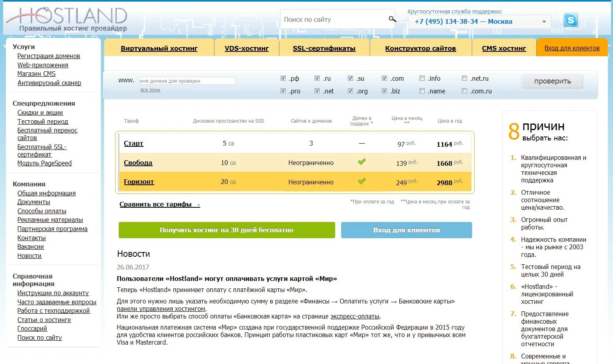The height and width of the screenshot is (364, 613).
Task: Toggle the .рф domain checkbox
Action: coord(283,78)
